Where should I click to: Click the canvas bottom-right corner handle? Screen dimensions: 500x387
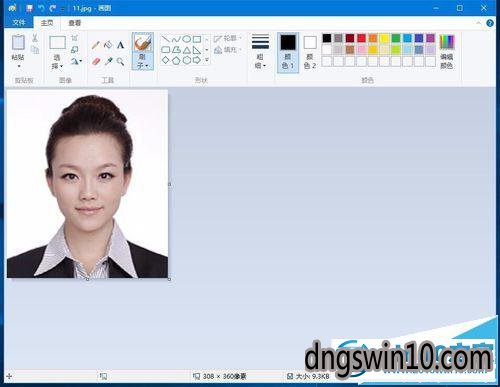[x=169, y=279]
